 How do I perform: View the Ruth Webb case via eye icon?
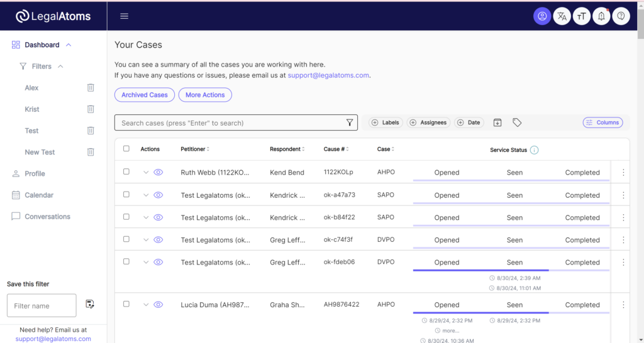[x=158, y=172]
